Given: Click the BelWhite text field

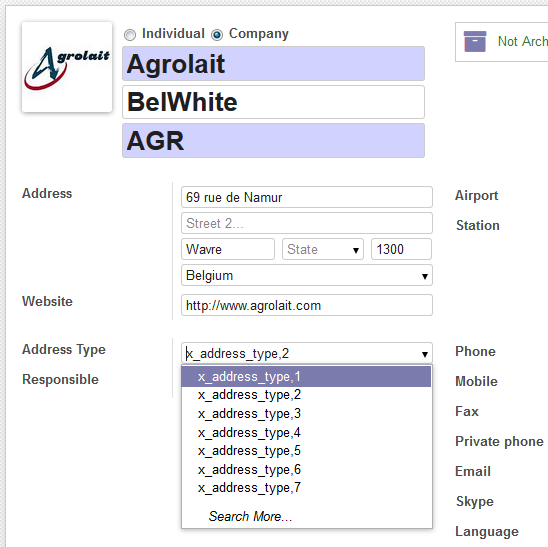Looking at the screenshot, I should pos(273,102).
